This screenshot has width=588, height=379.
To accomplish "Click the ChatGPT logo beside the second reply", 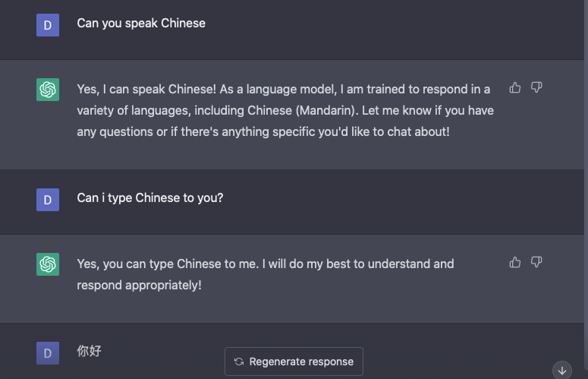I will pyautogui.click(x=48, y=264).
